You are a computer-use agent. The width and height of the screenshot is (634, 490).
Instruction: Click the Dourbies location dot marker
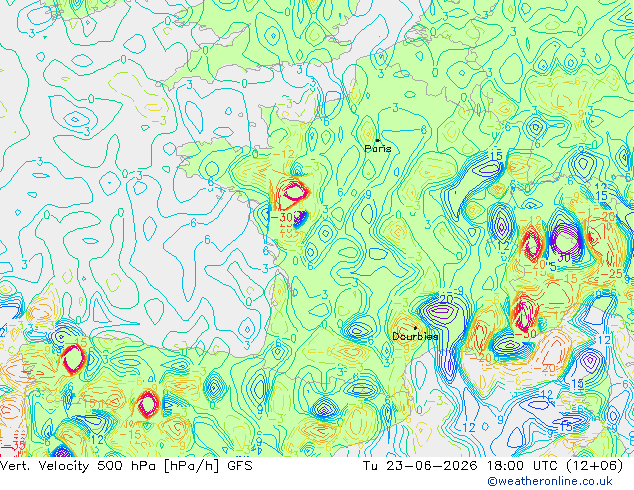(415, 328)
